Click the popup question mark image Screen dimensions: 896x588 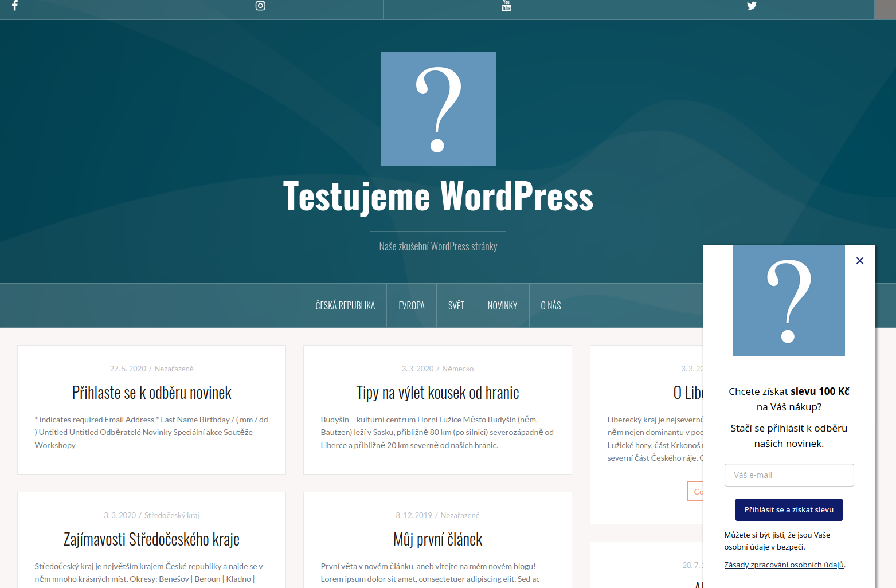(789, 300)
